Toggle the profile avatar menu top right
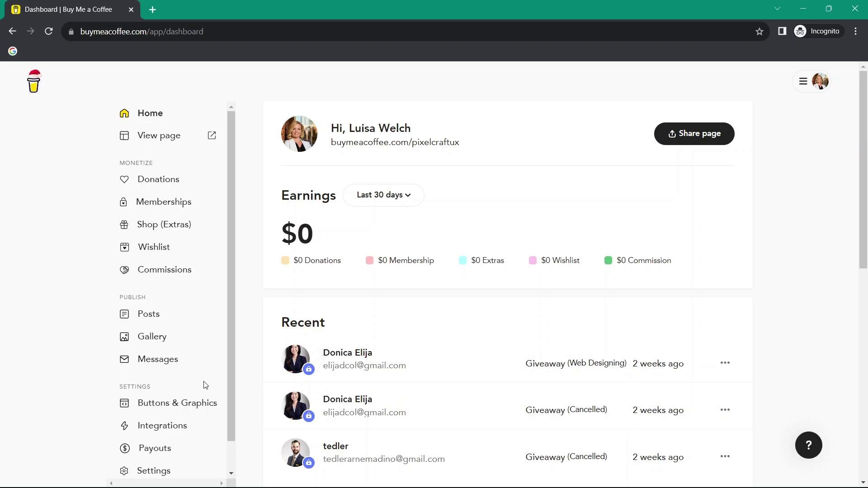Image resolution: width=868 pixels, height=488 pixels. 821,81
